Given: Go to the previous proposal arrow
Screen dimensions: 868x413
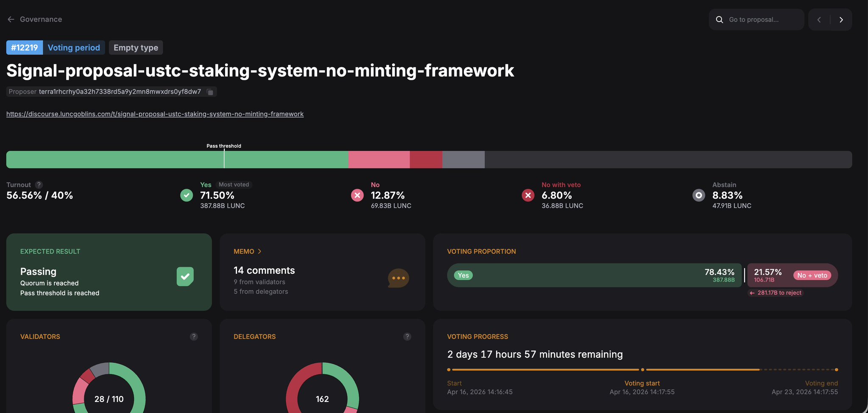Looking at the screenshot, I should [819, 20].
